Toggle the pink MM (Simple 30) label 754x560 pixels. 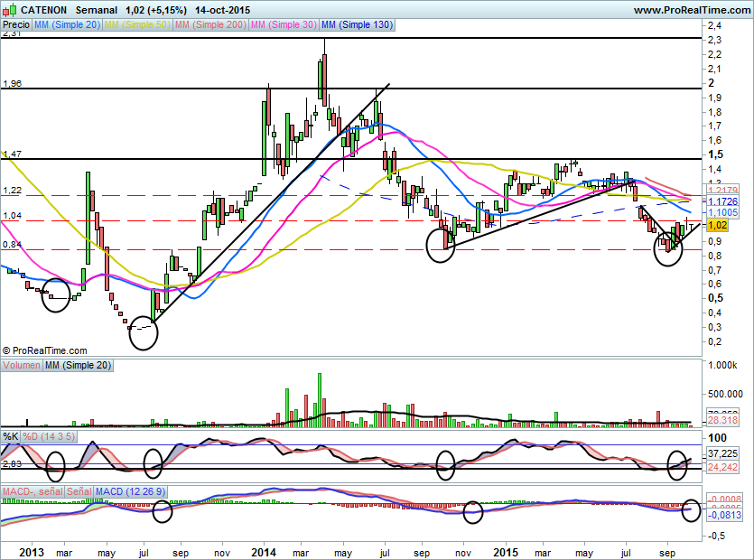(x=283, y=25)
